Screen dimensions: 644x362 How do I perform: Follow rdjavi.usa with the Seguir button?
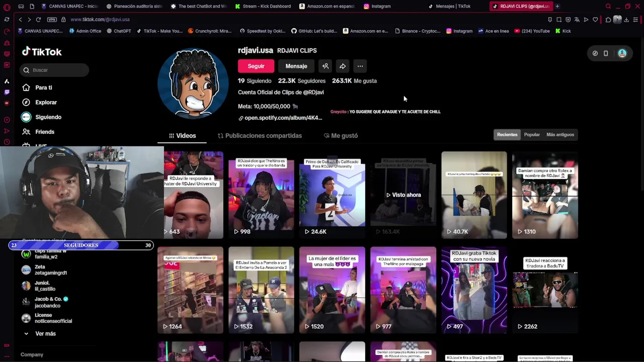pos(256,66)
